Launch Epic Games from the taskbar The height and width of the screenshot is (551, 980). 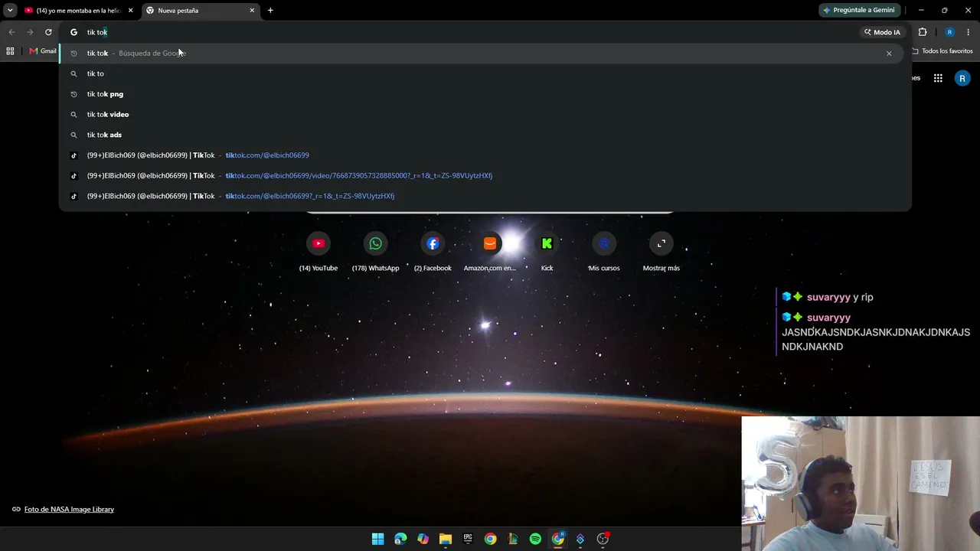468,540
